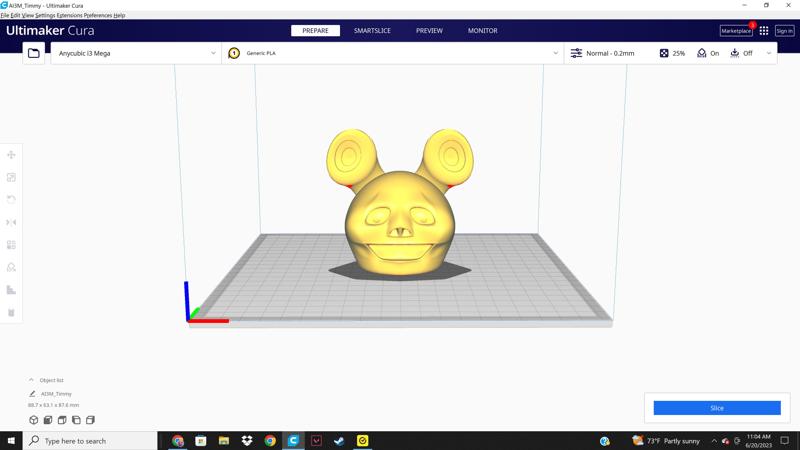The height and width of the screenshot is (450, 800).
Task: Click the Sign in button
Action: pos(784,31)
